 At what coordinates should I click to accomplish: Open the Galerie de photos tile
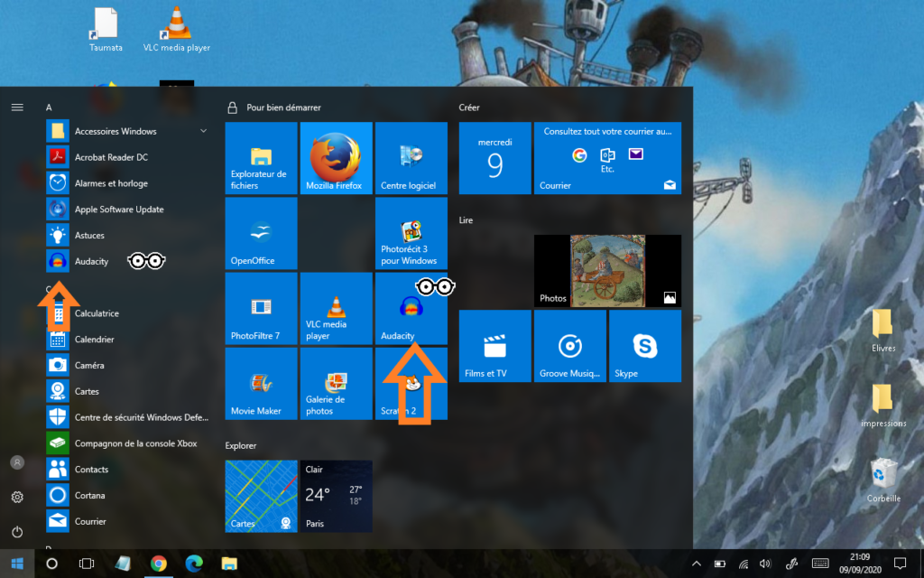tap(336, 383)
